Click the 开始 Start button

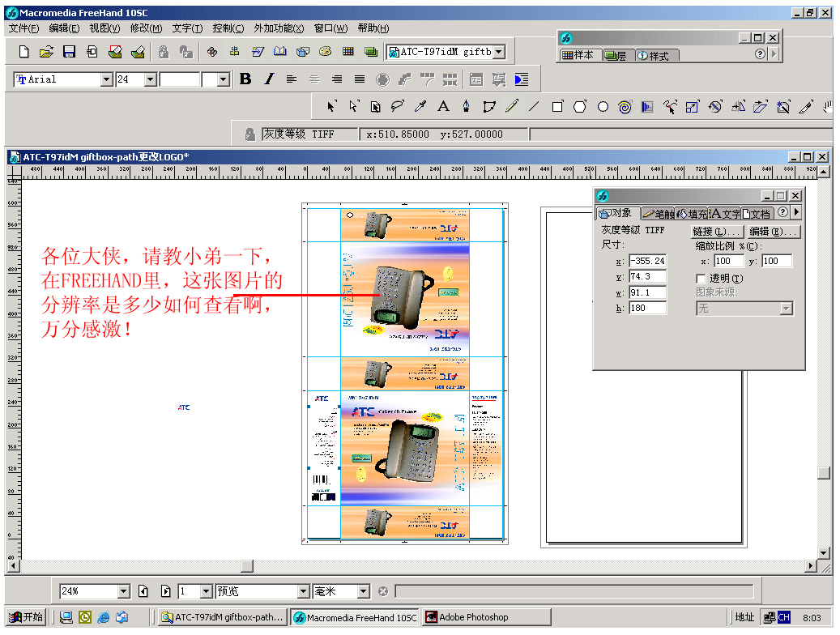(x=26, y=617)
